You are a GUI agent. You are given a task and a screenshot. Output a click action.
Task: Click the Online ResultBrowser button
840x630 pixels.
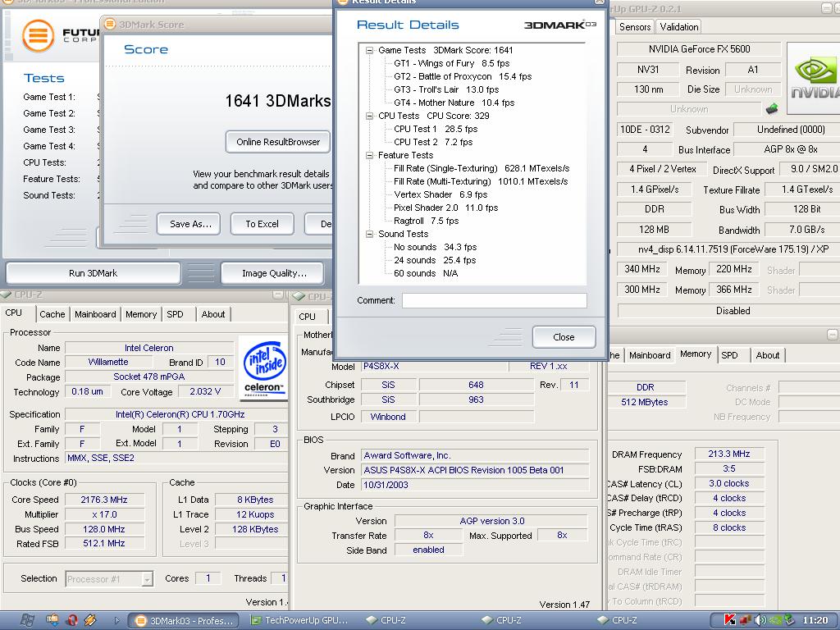tap(278, 142)
